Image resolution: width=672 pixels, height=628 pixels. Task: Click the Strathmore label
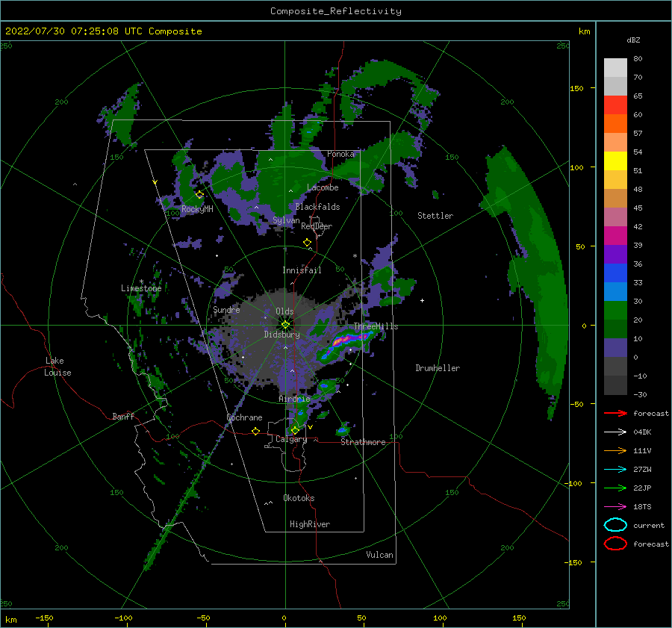[363, 442]
